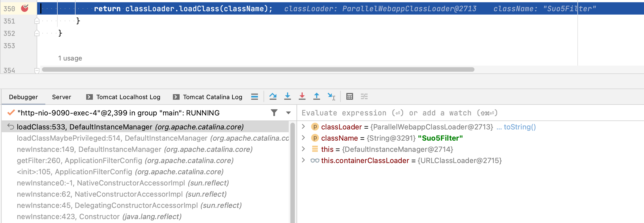The image size is (644, 223).
Task: Expand the this.containerClassLoader watch node
Action: pos(304,160)
